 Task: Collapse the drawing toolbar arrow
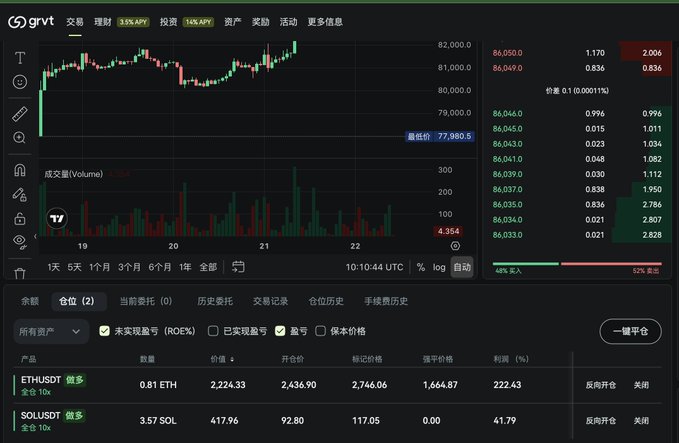[35, 236]
